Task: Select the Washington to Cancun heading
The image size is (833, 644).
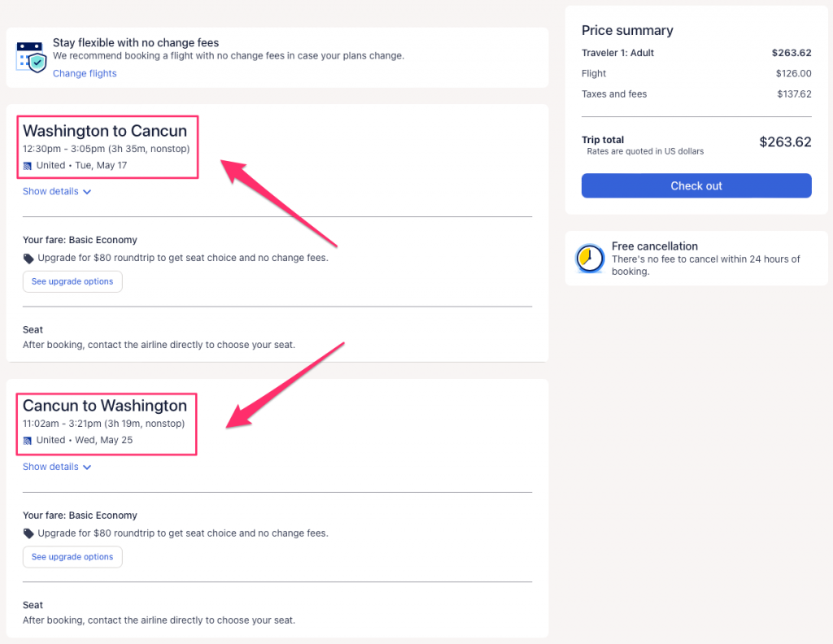Action: tap(105, 131)
